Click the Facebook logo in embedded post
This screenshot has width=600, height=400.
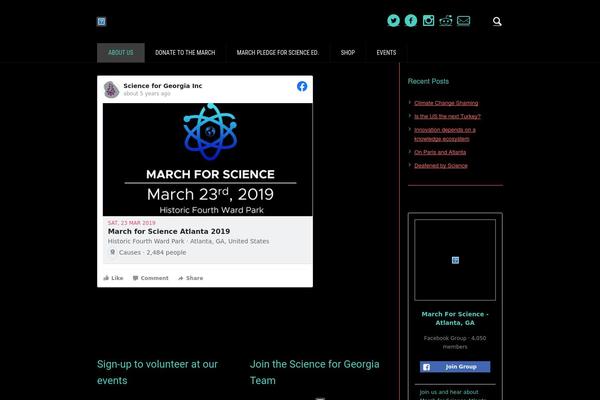pos(302,87)
